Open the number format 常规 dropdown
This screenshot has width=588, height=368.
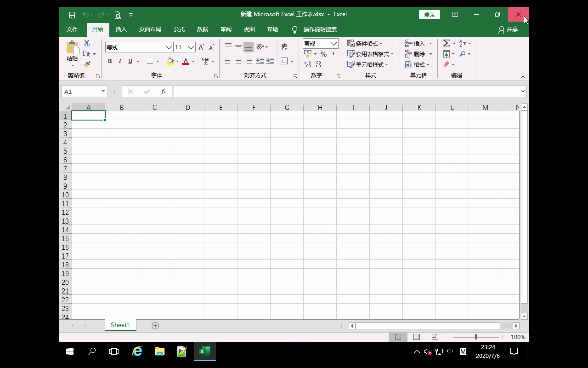click(334, 43)
